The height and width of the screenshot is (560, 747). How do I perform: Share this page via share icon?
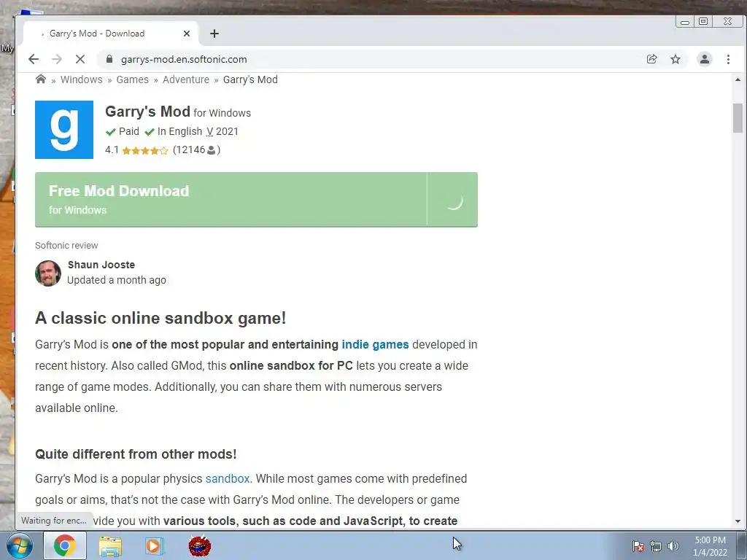click(651, 59)
